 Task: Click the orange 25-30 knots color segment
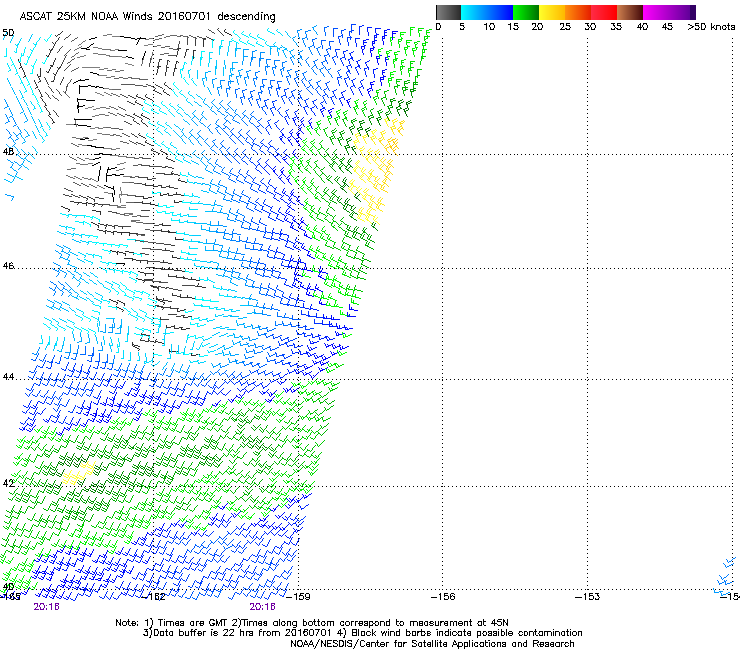pos(578,12)
